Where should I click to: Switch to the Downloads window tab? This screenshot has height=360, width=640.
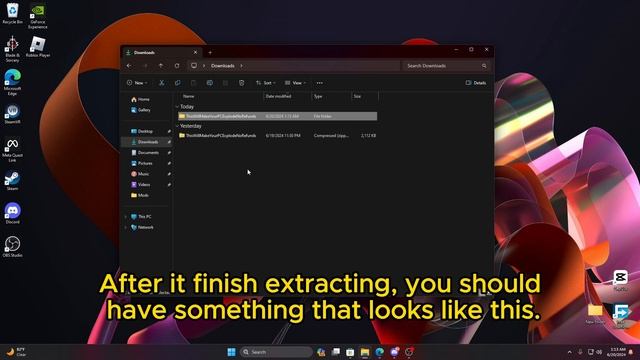coord(161,53)
